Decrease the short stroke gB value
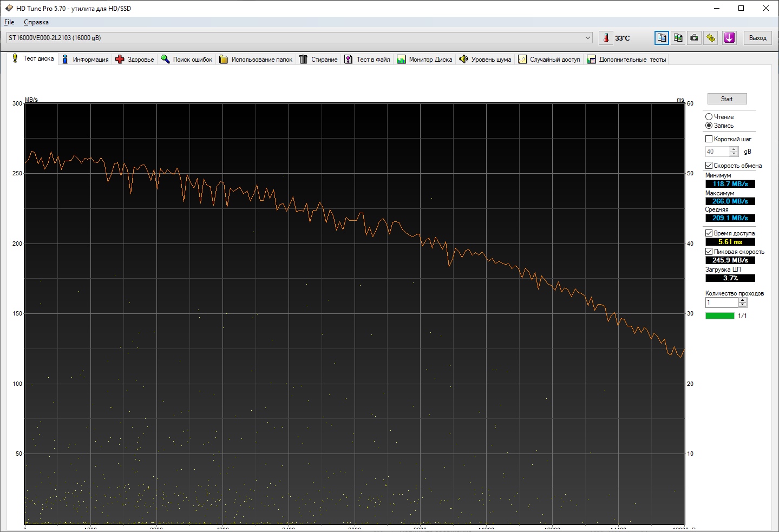The height and width of the screenshot is (532, 779). coord(734,154)
